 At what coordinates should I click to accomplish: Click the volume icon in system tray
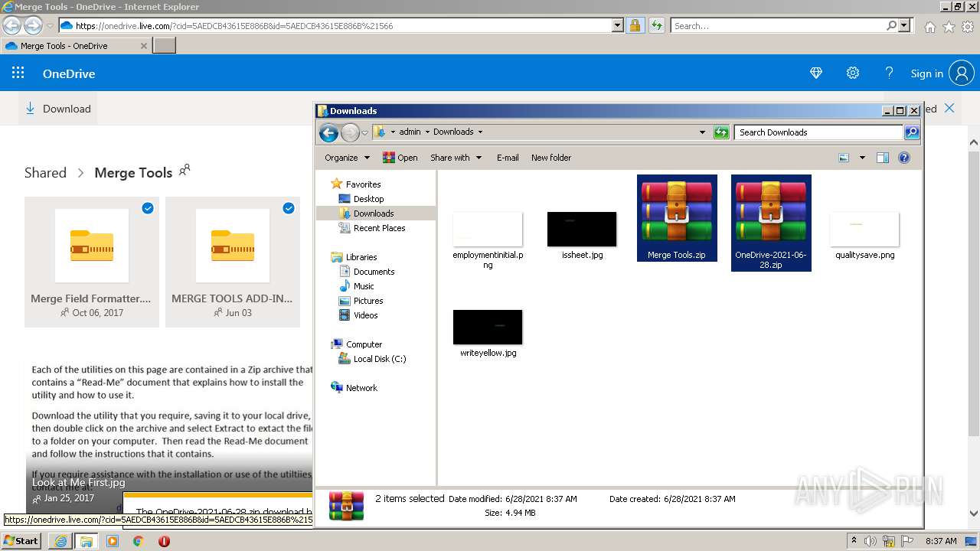[871, 541]
